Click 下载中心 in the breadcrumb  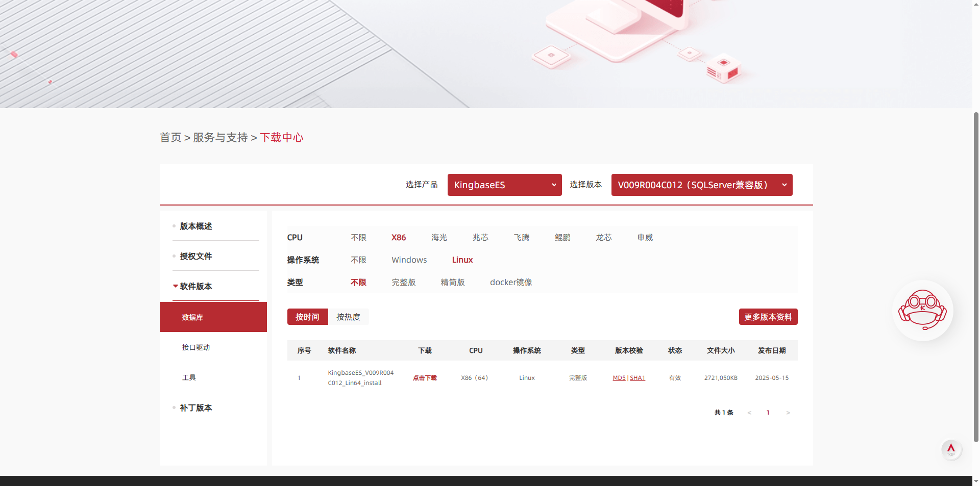(x=282, y=138)
